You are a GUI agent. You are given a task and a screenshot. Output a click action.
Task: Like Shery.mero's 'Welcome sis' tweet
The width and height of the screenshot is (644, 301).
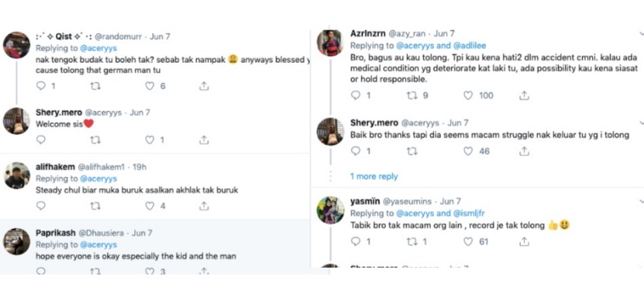tap(150, 140)
